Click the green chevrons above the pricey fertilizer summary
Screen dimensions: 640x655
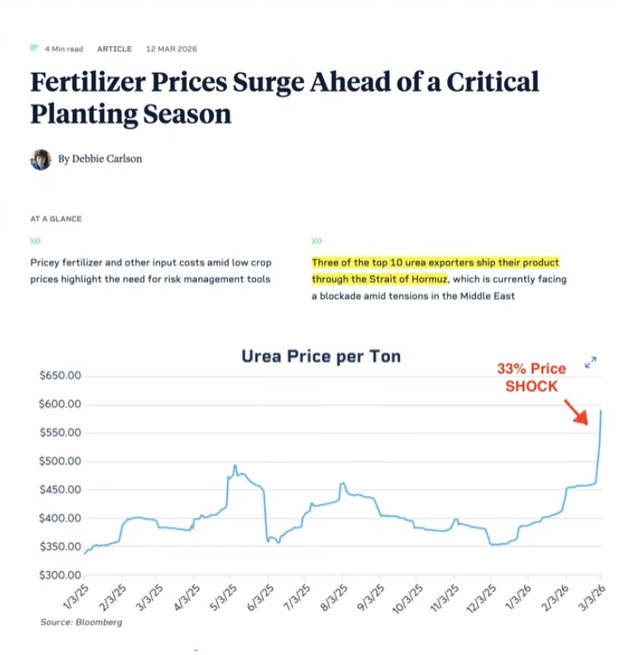[x=36, y=241]
